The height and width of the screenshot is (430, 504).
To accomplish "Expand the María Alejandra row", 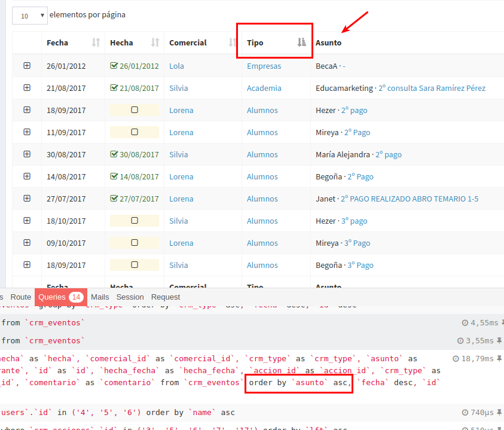I will [27, 154].
